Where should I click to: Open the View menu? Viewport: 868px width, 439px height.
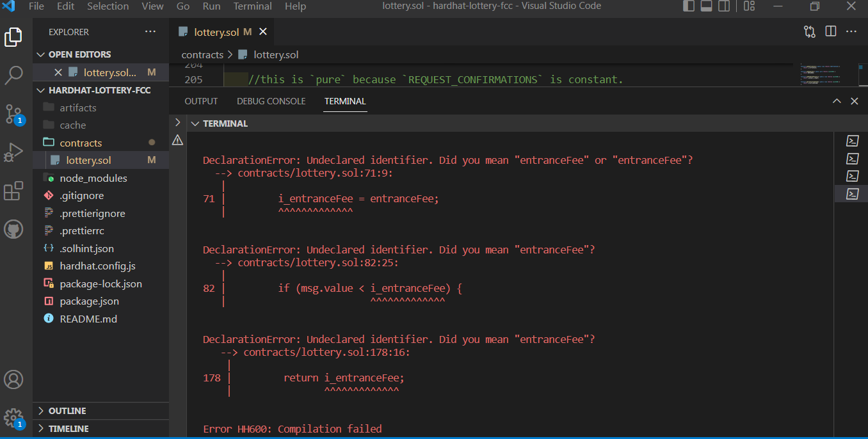click(x=152, y=6)
